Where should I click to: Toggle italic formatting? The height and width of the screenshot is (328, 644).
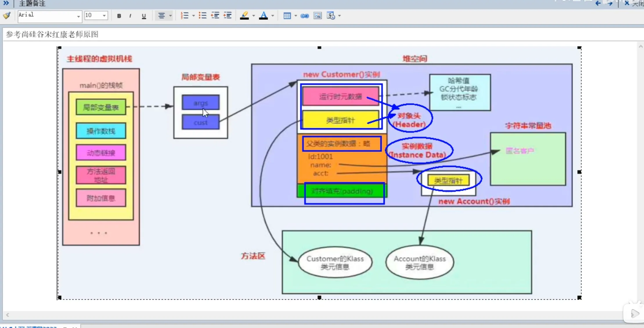[130, 16]
